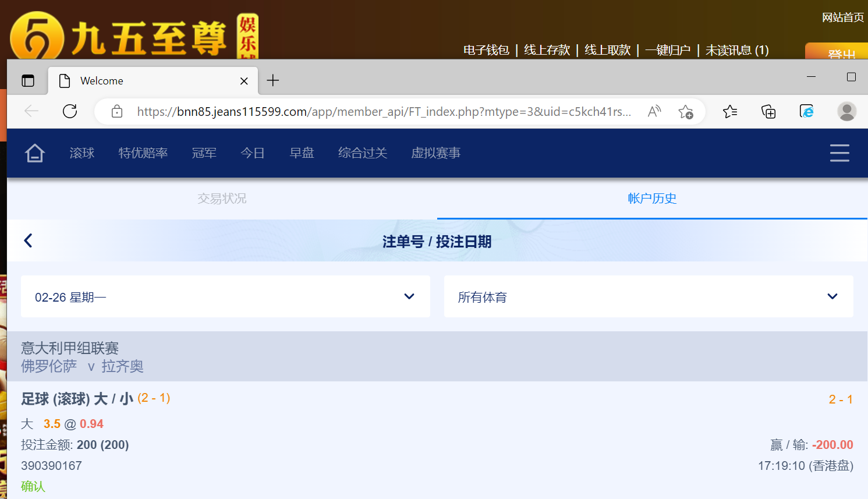The width and height of the screenshot is (868, 499).
Task: Switch to the 交易状况 tab
Action: [x=222, y=199]
